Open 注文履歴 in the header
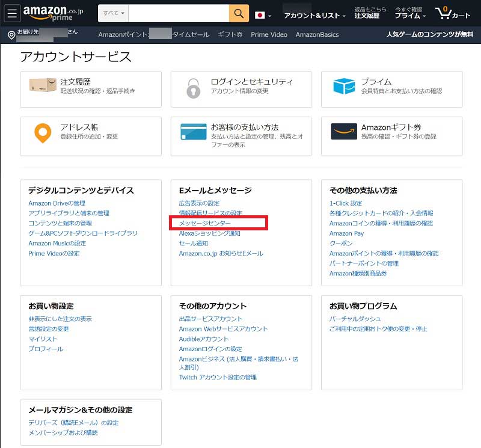This screenshot has width=481, height=448. 367,16
